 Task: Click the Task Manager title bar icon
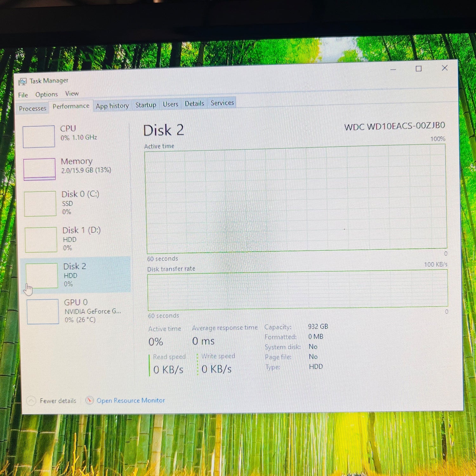(23, 82)
